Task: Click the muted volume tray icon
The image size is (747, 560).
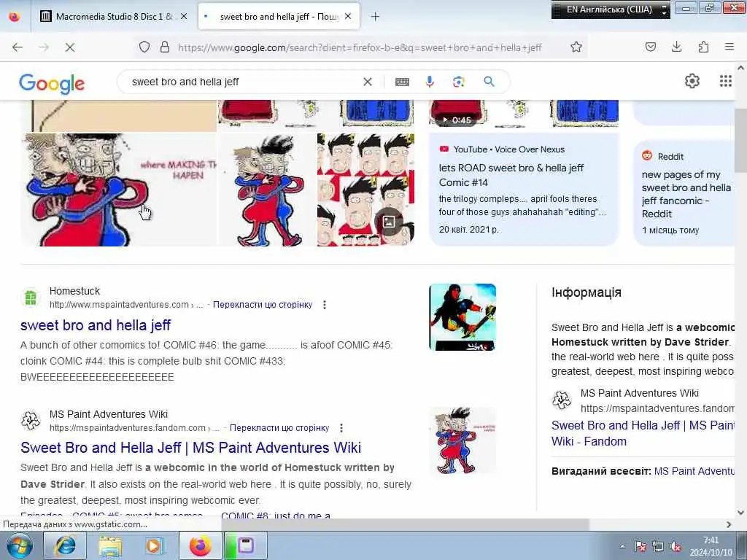Action: coord(676,547)
